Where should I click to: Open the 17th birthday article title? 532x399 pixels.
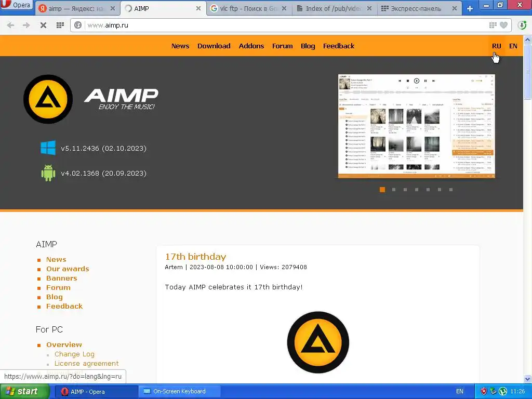[x=195, y=257]
